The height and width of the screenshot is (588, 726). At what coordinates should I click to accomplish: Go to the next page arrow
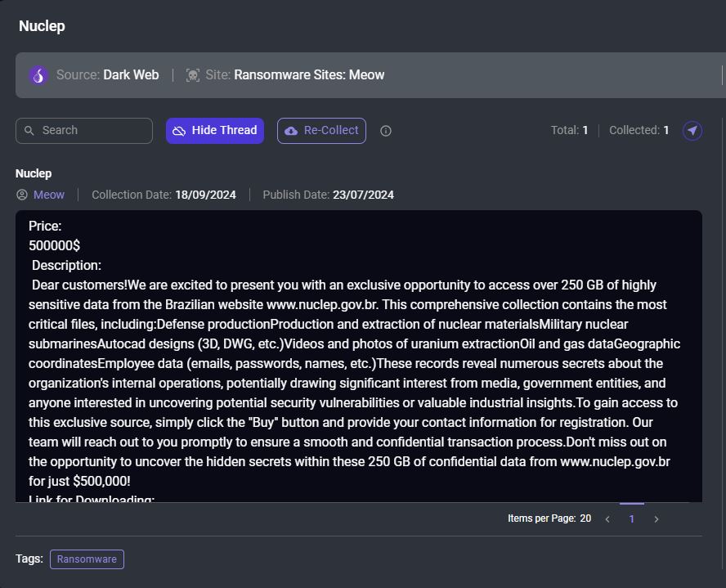(656, 519)
